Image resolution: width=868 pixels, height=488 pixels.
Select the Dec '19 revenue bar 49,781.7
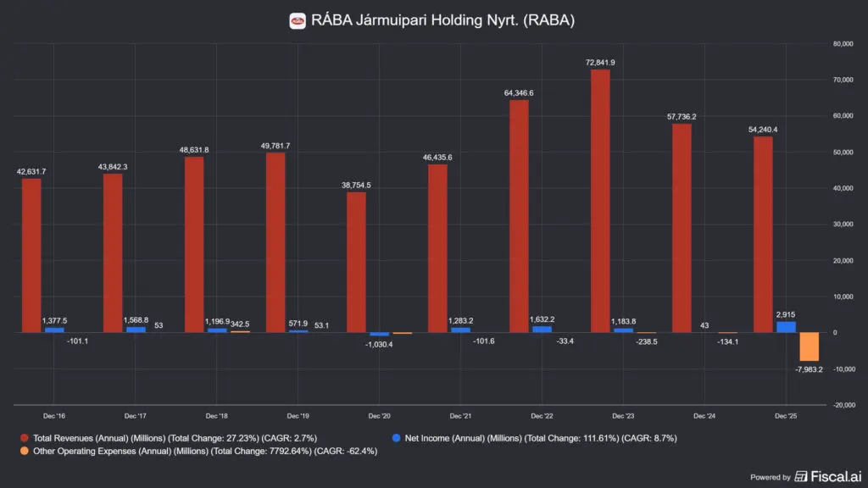pos(275,242)
